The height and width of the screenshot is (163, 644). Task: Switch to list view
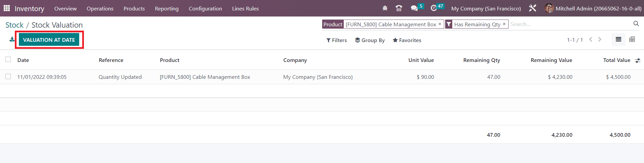(618, 39)
